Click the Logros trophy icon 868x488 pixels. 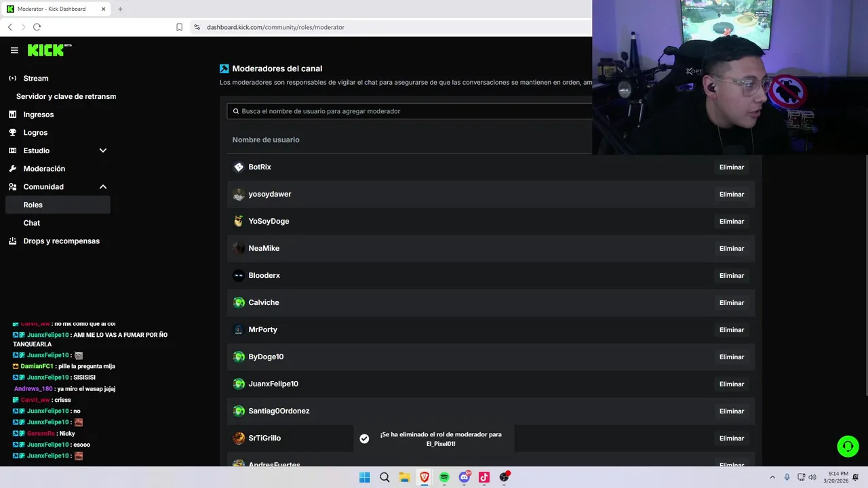coord(12,133)
